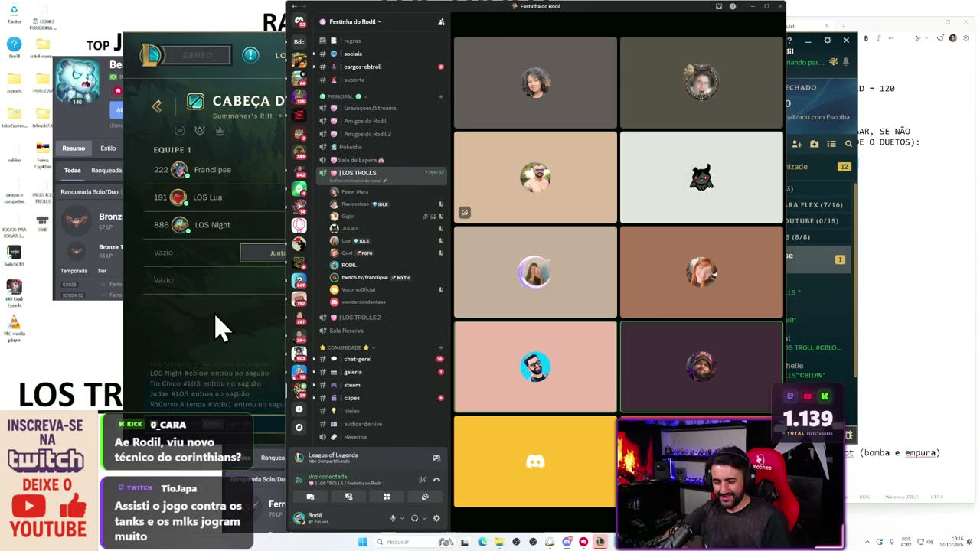This screenshot has height=551, width=980.
Task: Switch to Estilo tab in League profile
Action: [108, 148]
